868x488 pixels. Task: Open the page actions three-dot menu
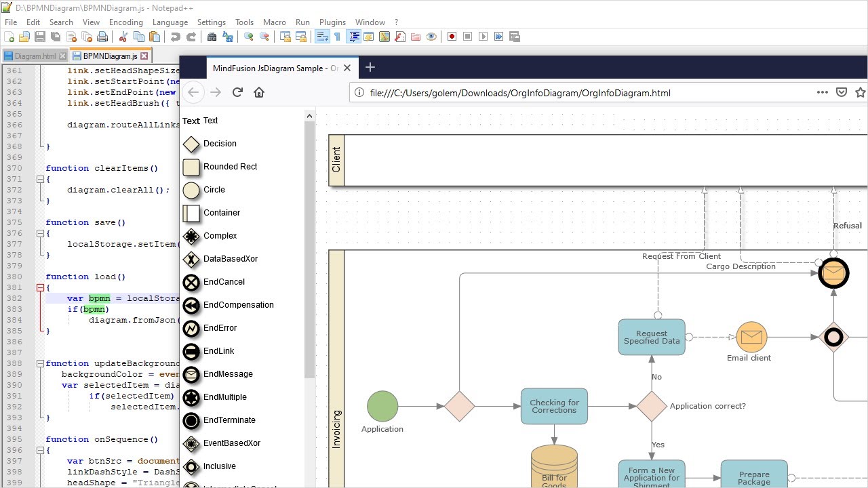coord(823,92)
